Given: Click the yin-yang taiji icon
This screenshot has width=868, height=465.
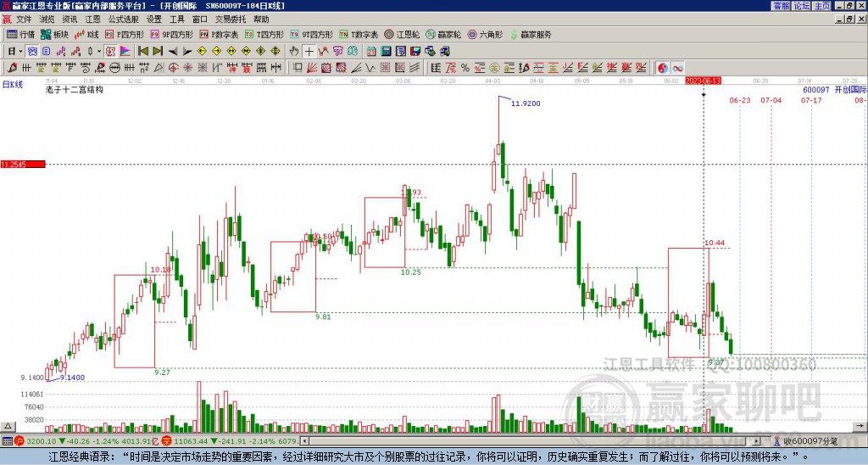Looking at the screenshot, I should [662, 68].
